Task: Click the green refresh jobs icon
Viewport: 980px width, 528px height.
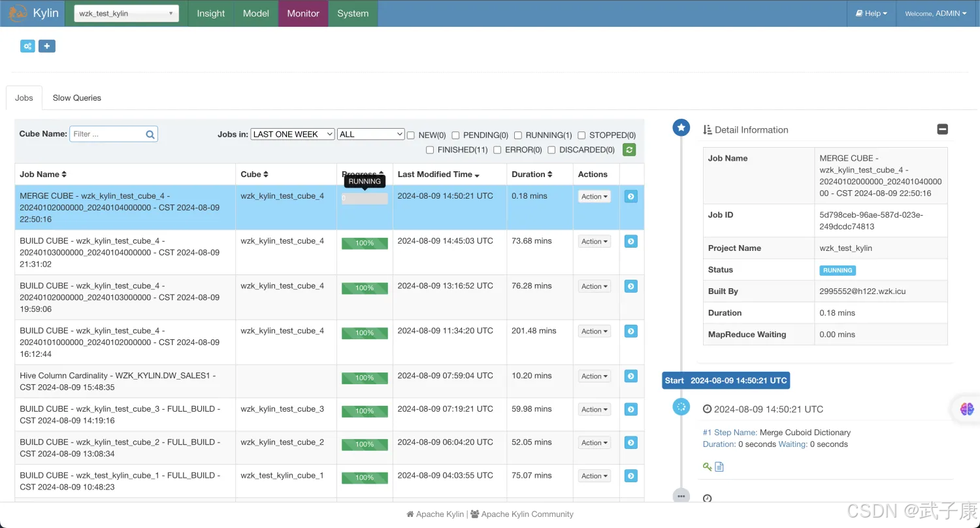Action: [x=629, y=150]
